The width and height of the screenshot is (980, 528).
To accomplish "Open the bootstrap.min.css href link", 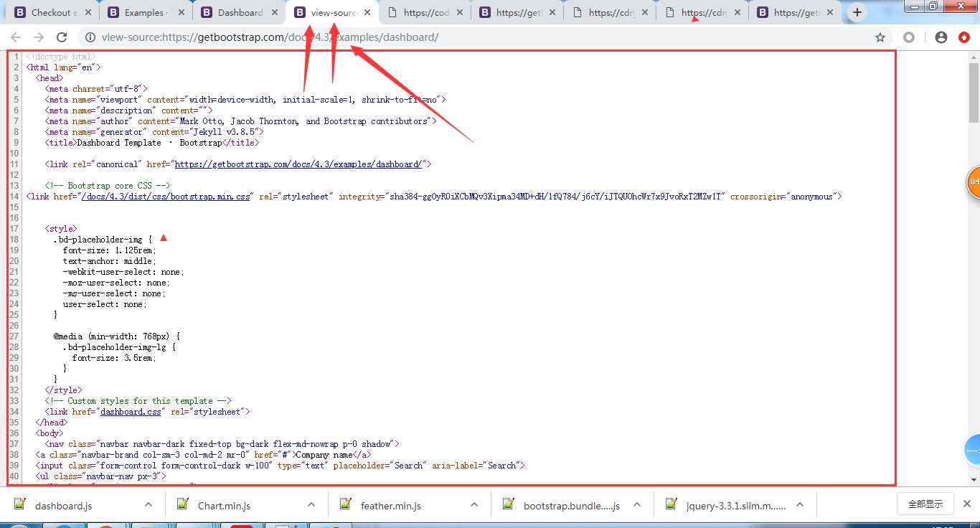I will [166, 197].
